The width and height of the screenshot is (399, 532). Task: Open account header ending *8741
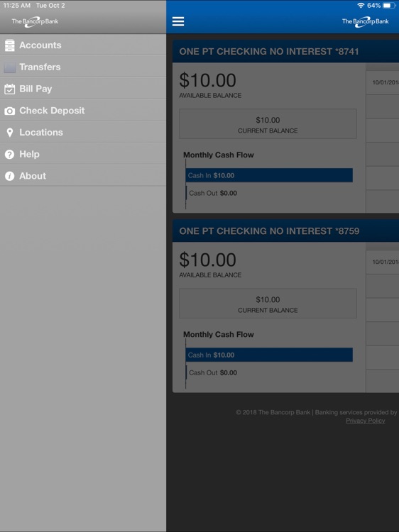click(x=285, y=51)
